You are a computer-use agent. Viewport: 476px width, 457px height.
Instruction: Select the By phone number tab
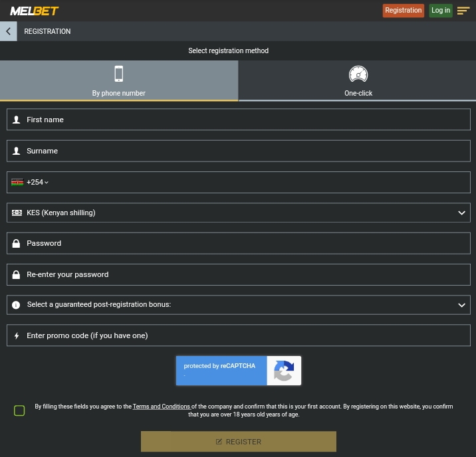tap(119, 80)
